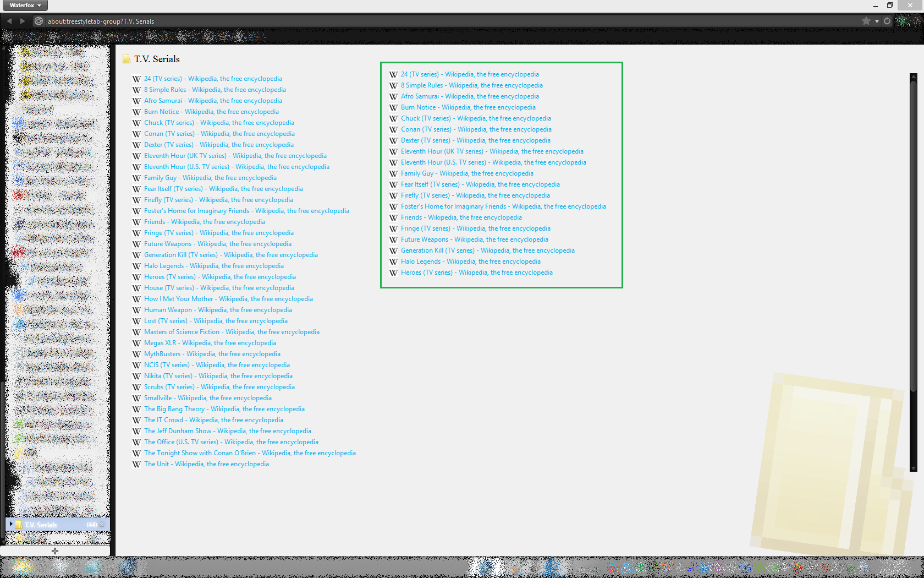Open The Big Bang Theory link
Image resolution: width=924 pixels, height=578 pixels.
[x=224, y=409]
